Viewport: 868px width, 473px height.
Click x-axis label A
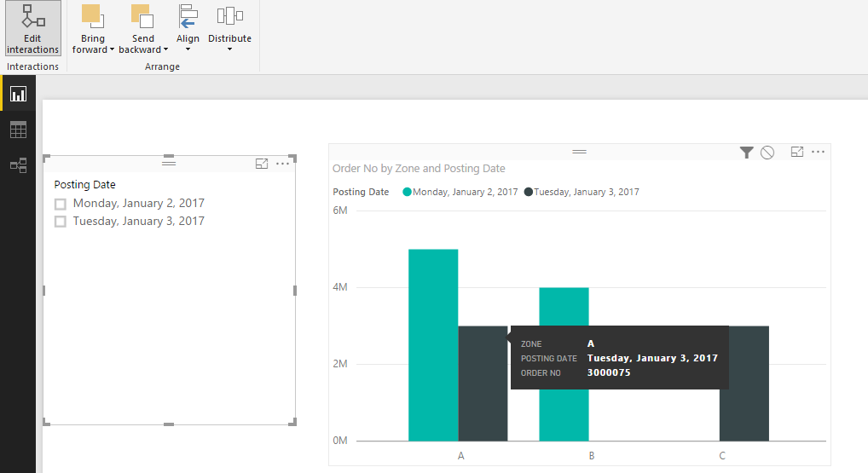coord(460,456)
